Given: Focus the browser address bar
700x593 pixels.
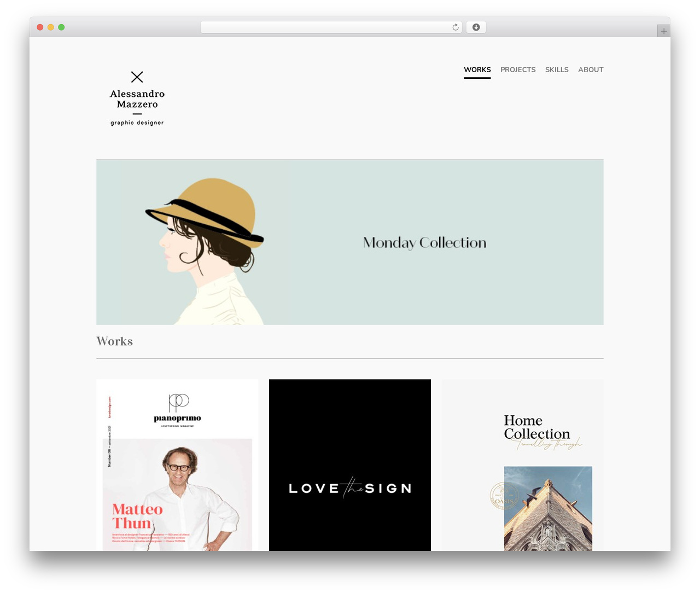Looking at the screenshot, I should coord(331,27).
